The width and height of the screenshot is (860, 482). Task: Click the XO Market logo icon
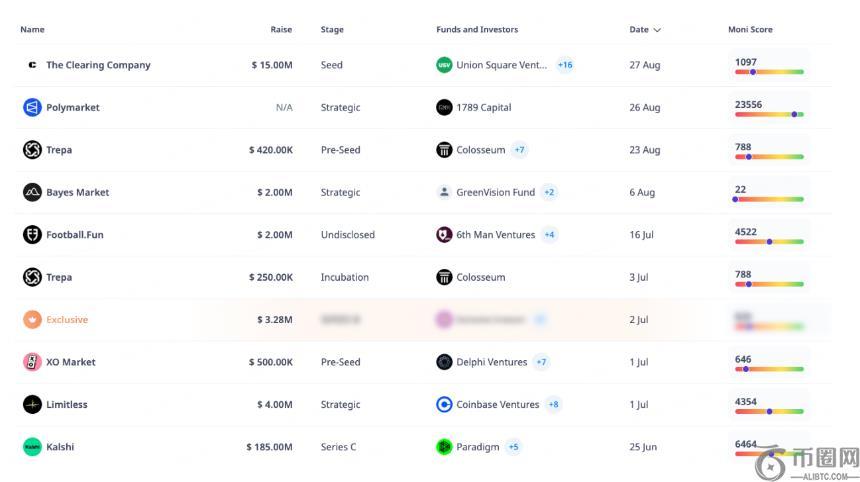(32, 362)
